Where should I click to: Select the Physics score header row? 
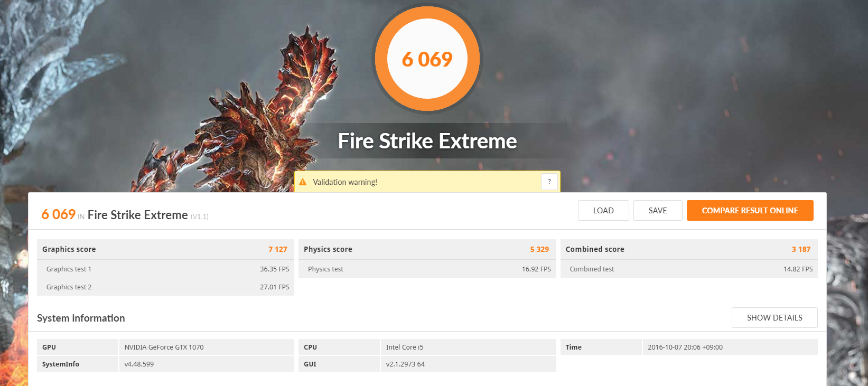(427, 249)
